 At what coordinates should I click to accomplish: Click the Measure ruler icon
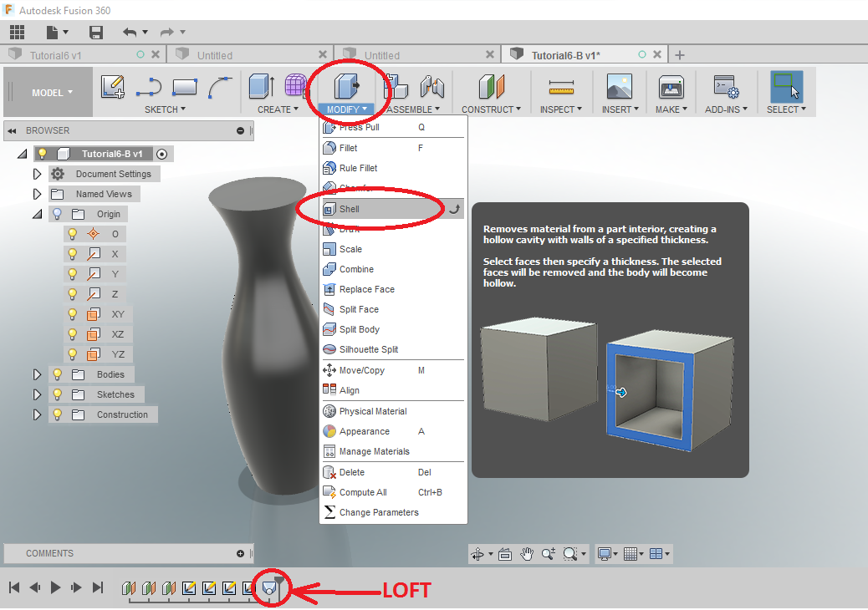click(561, 87)
